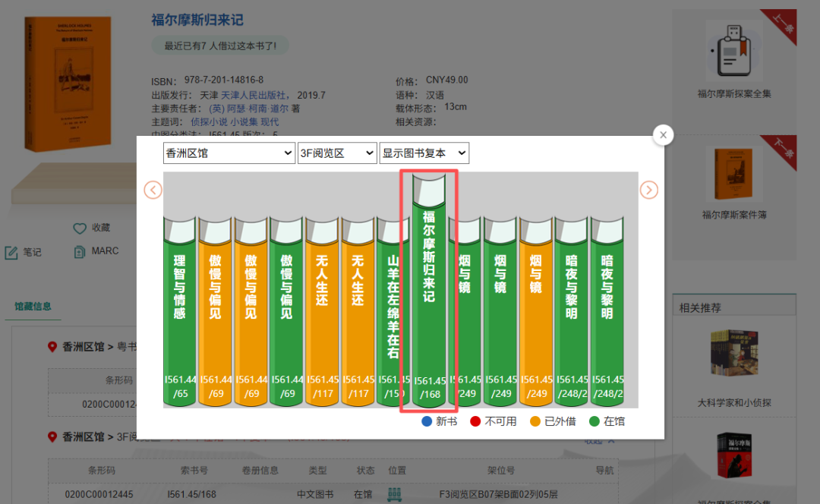Open subject link 小说集
The height and width of the screenshot is (504, 820).
(244, 121)
